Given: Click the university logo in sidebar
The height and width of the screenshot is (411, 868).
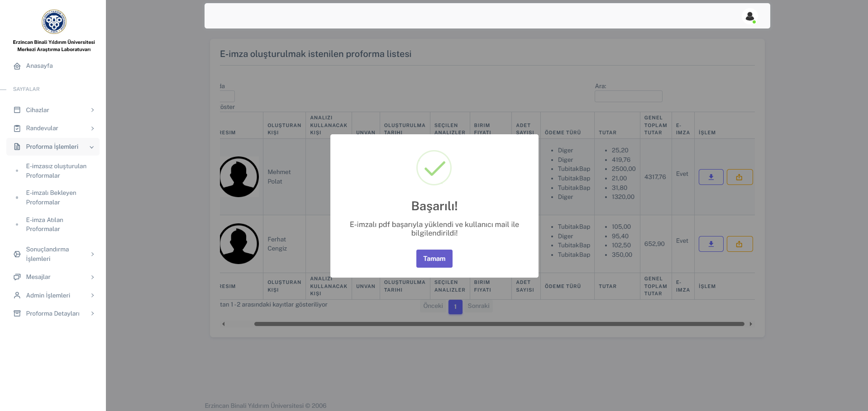Looking at the screenshot, I should click(x=54, y=22).
